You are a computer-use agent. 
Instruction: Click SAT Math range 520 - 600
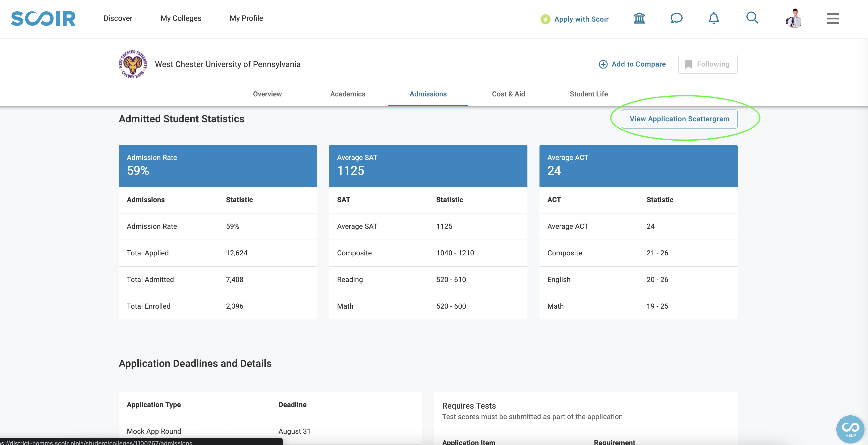[451, 306]
